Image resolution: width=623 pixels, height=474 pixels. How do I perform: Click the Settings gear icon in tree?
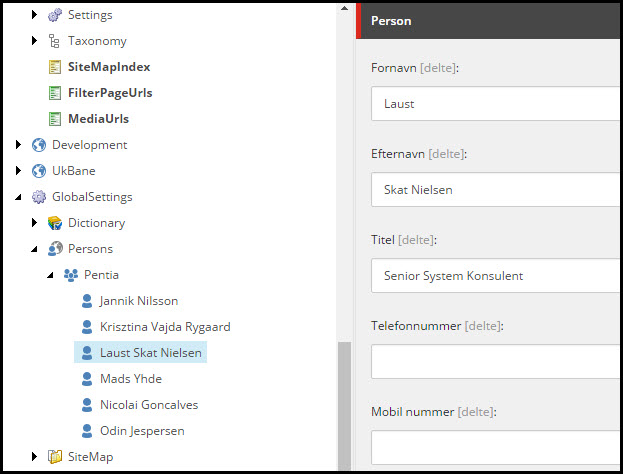55,15
